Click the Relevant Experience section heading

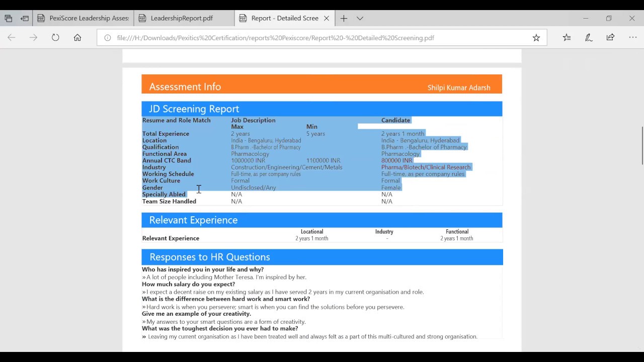(x=193, y=220)
